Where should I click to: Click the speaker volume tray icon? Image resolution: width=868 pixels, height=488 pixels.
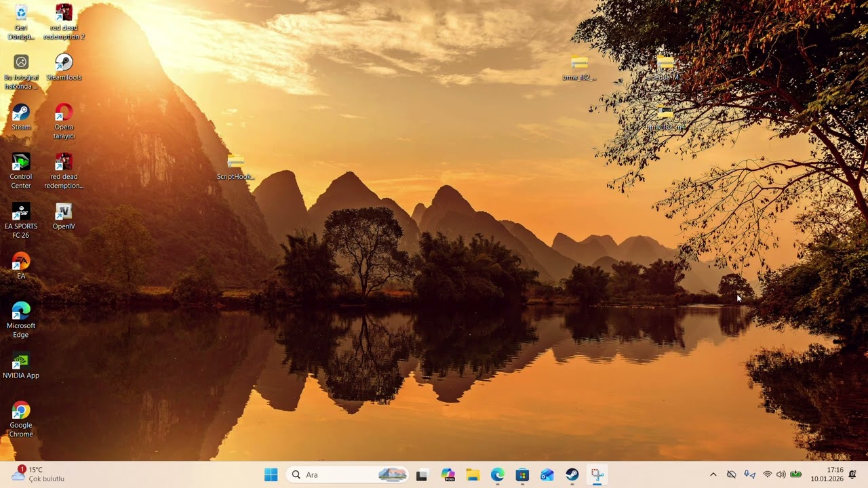(x=781, y=474)
